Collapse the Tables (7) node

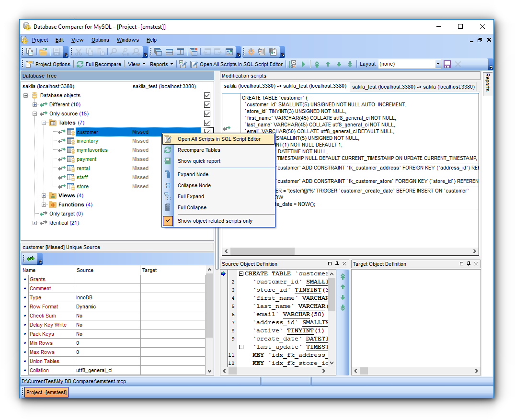(44, 123)
